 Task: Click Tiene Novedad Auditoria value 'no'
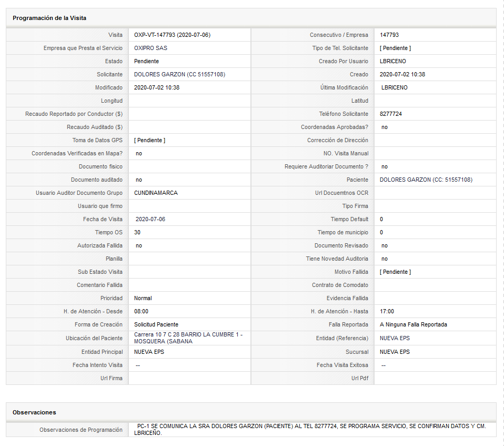pos(385,259)
